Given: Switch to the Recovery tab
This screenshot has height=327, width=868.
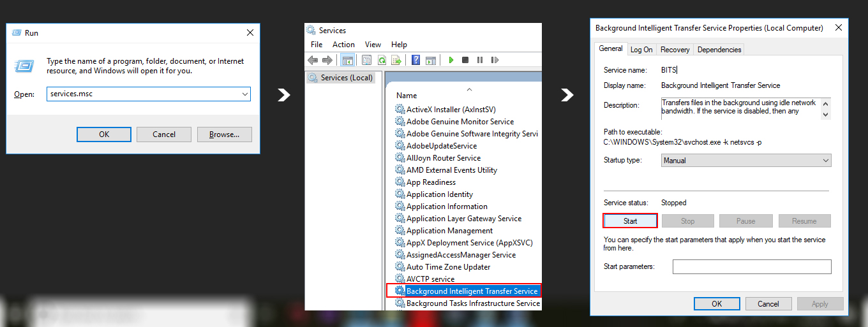Looking at the screenshot, I should [675, 49].
